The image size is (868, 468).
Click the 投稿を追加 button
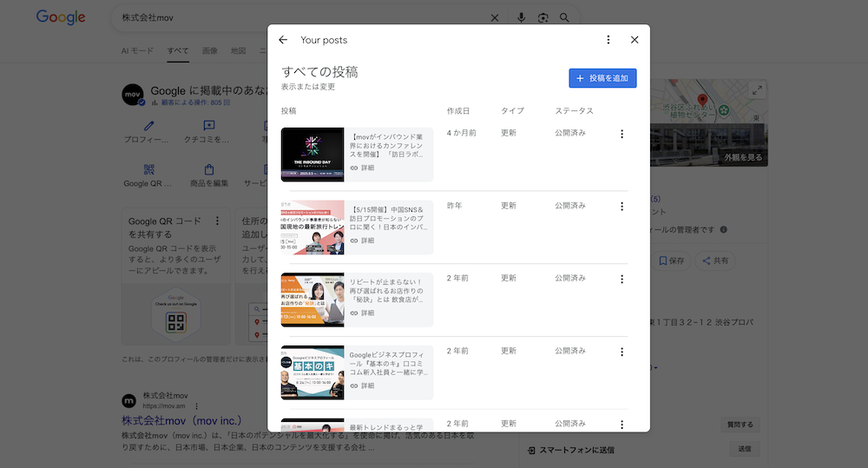point(603,78)
